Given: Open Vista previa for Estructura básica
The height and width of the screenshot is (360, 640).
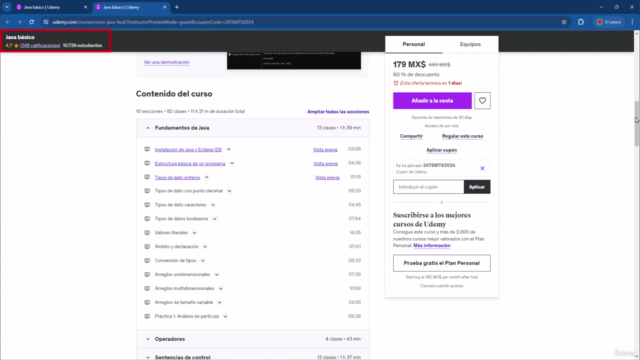Looking at the screenshot, I should (x=325, y=164).
